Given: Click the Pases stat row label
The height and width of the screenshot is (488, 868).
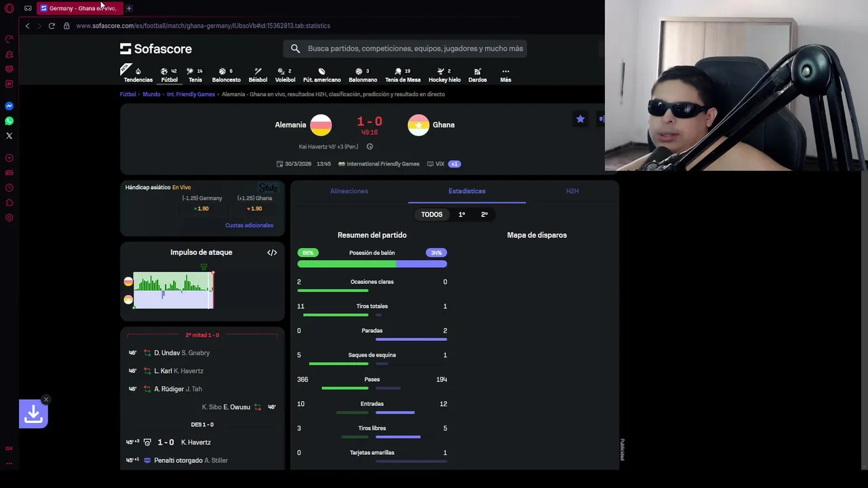Looking at the screenshot, I should [372, 380].
